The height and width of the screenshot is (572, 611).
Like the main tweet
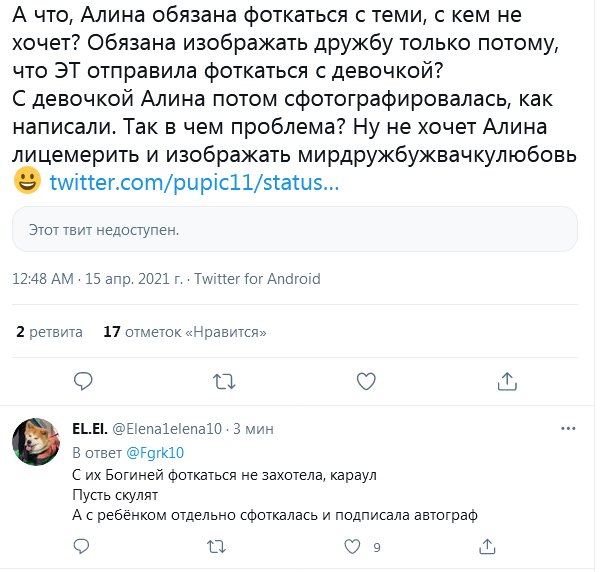[366, 381]
